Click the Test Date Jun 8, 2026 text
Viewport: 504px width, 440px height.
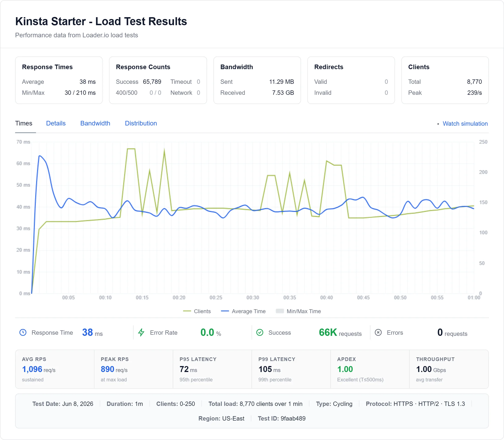63,404
